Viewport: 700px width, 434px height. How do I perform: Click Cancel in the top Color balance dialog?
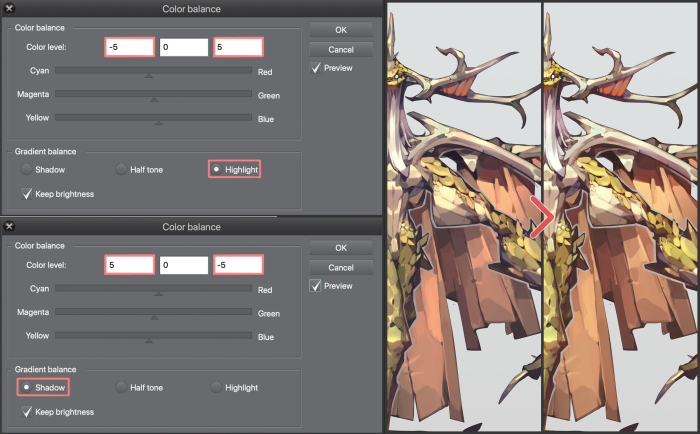(340, 49)
